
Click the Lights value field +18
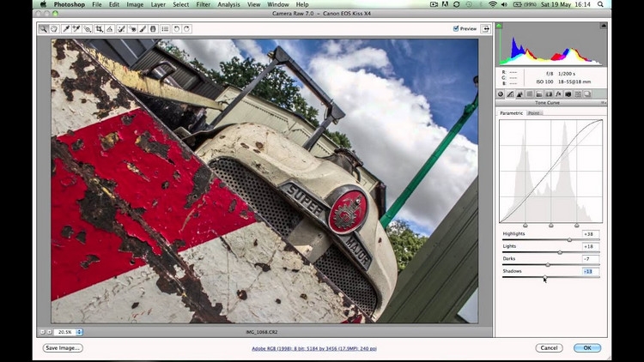590,246
